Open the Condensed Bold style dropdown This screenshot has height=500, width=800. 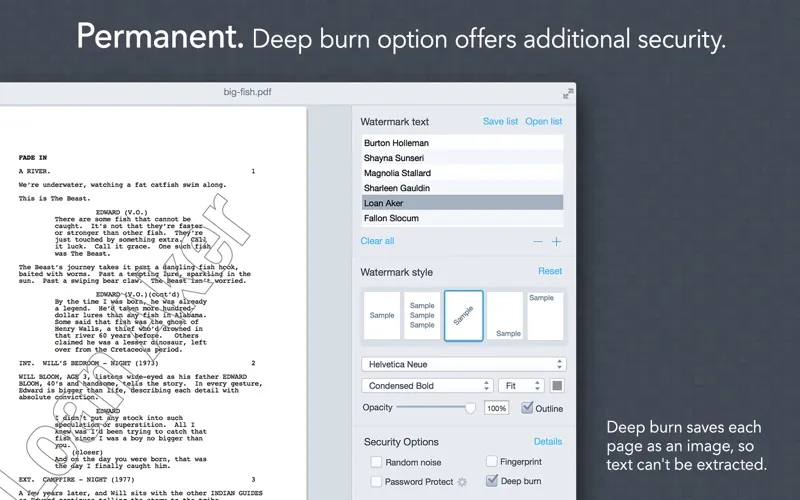(427, 386)
